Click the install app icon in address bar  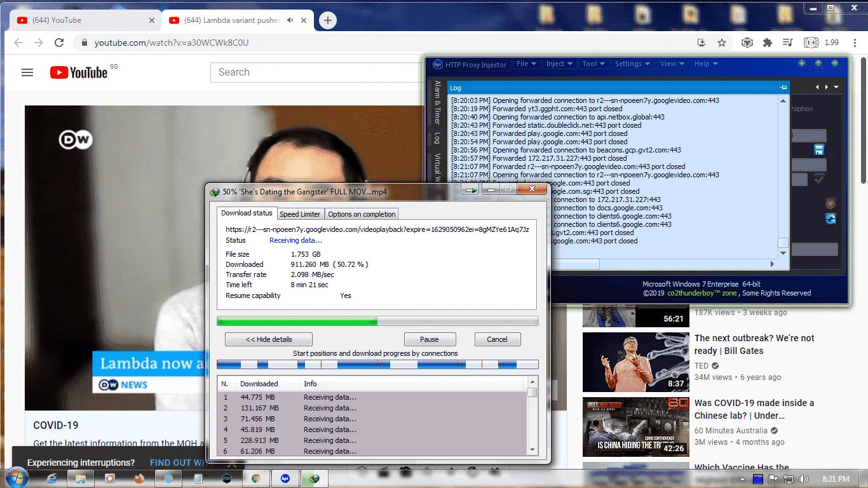(x=702, y=43)
